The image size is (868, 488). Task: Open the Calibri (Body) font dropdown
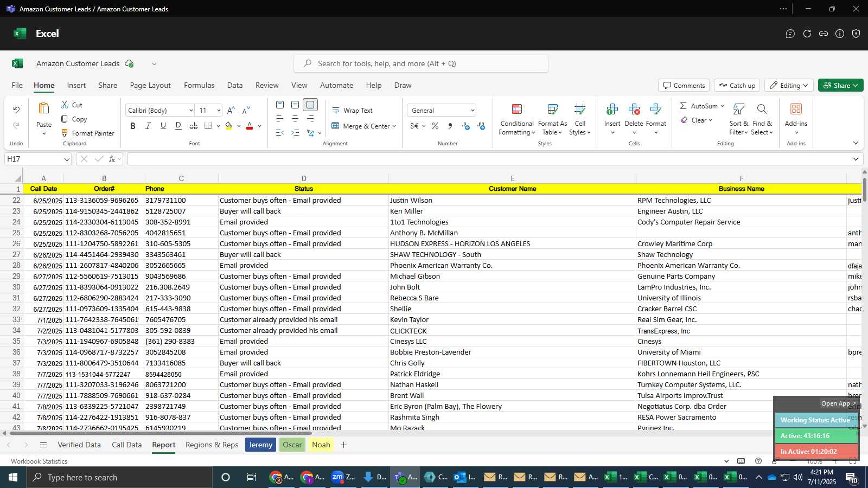pyautogui.click(x=191, y=111)
